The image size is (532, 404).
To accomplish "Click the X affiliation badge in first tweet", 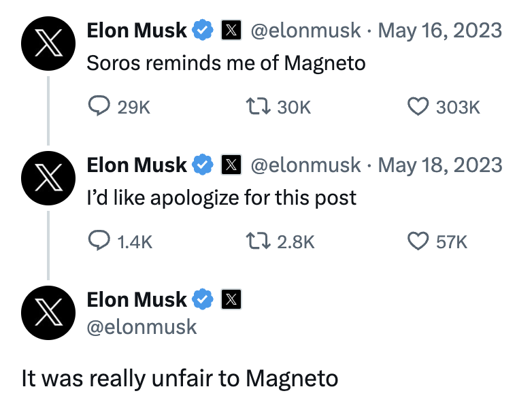I will [231, 30].
